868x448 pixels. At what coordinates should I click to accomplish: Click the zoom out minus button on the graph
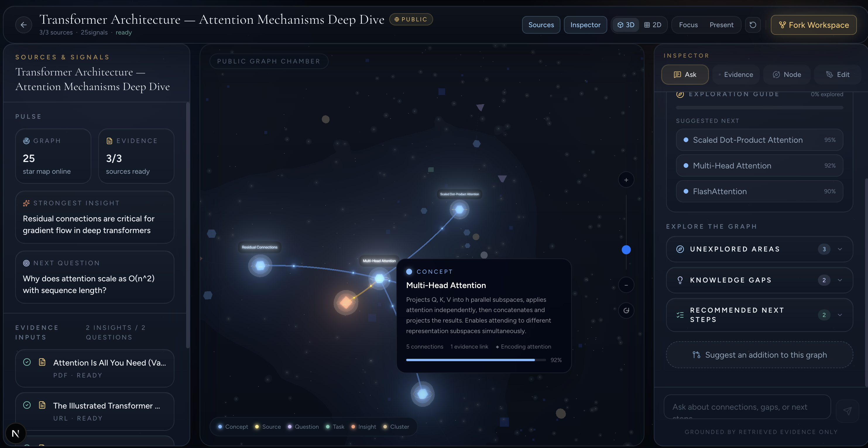[x=626, y=285]
